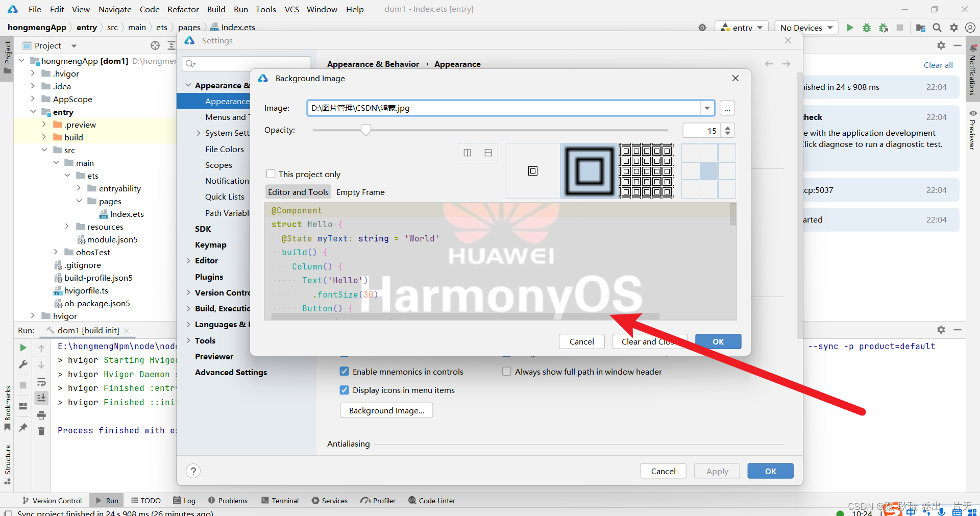Check the This project only checkbox
This screenshot has width=980, height=516.
pos(271,174)
